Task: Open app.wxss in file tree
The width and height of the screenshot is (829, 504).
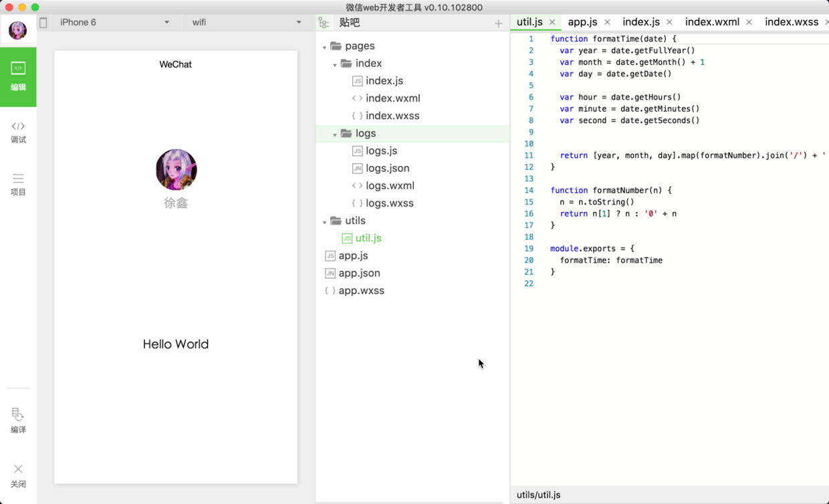Action: coord(361,291)
